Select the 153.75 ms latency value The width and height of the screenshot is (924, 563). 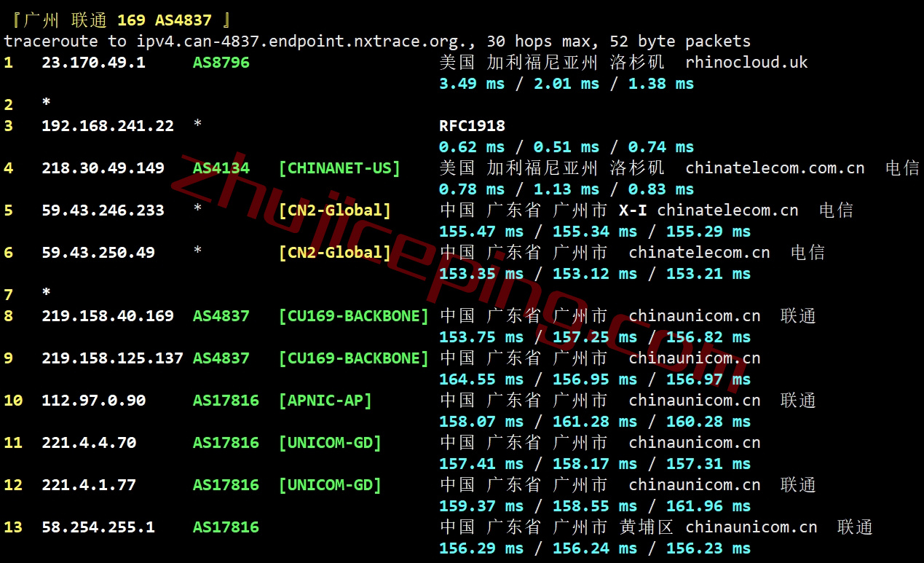[481, 337]
